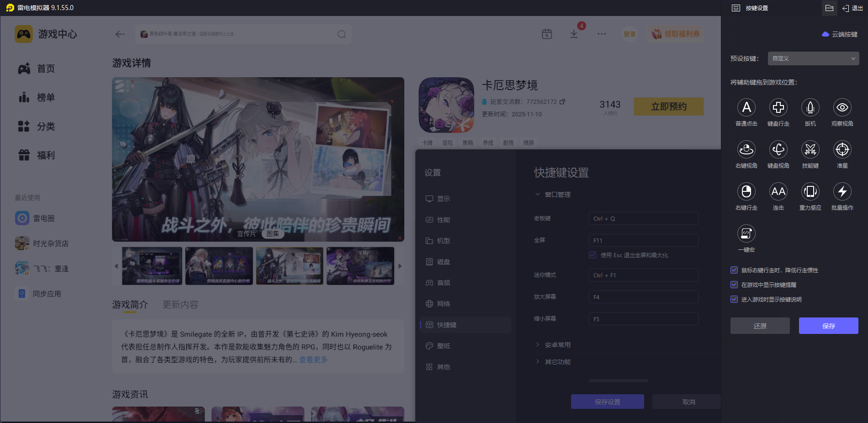
Task: Go to 榜单 in game center sidebar
Action: tap(37, 97)
